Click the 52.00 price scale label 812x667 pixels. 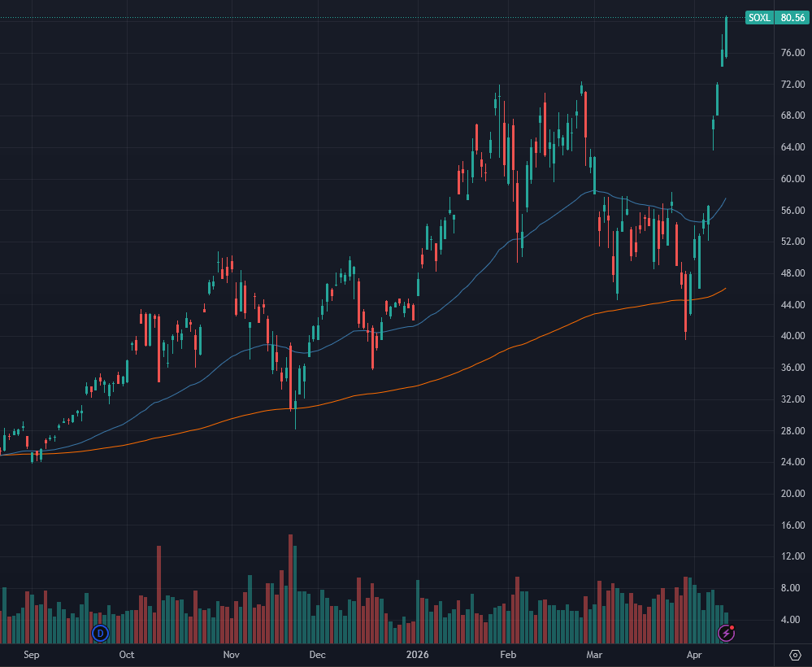(x=792, y=242)
